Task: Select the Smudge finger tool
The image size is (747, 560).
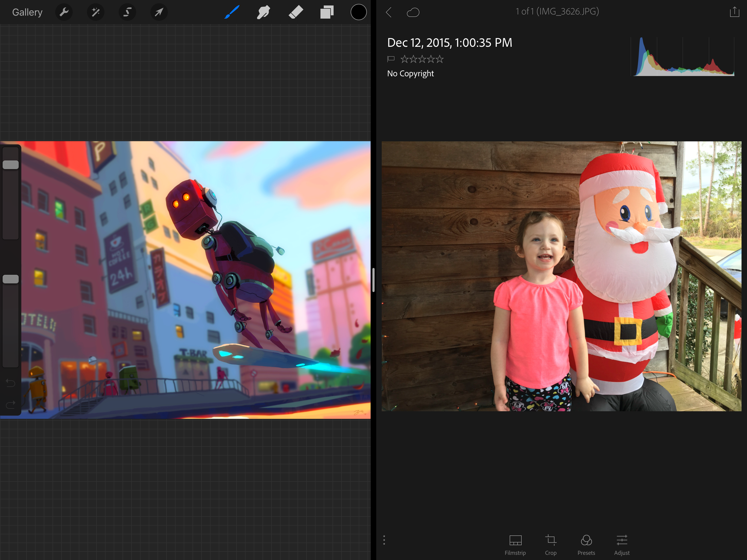Action: (263, 13)
